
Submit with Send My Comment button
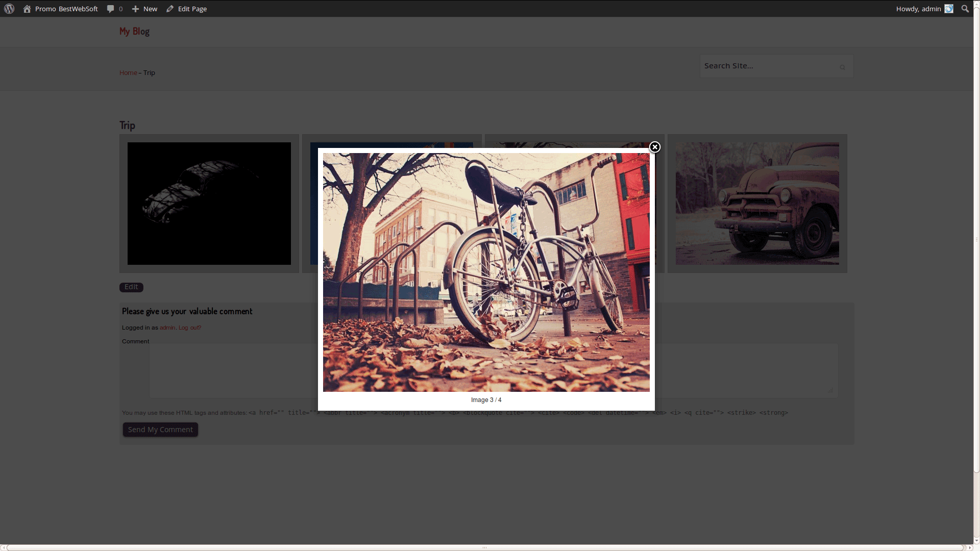[160, 430]
